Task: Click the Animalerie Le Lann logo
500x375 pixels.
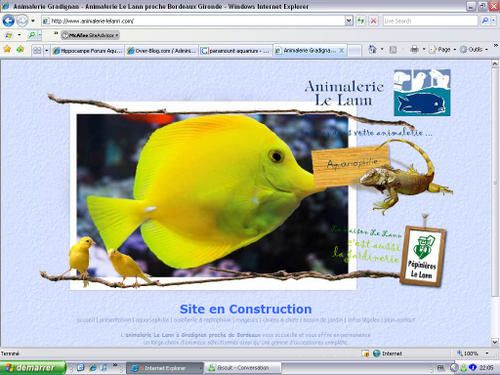Action: click(x=422, y=92)
